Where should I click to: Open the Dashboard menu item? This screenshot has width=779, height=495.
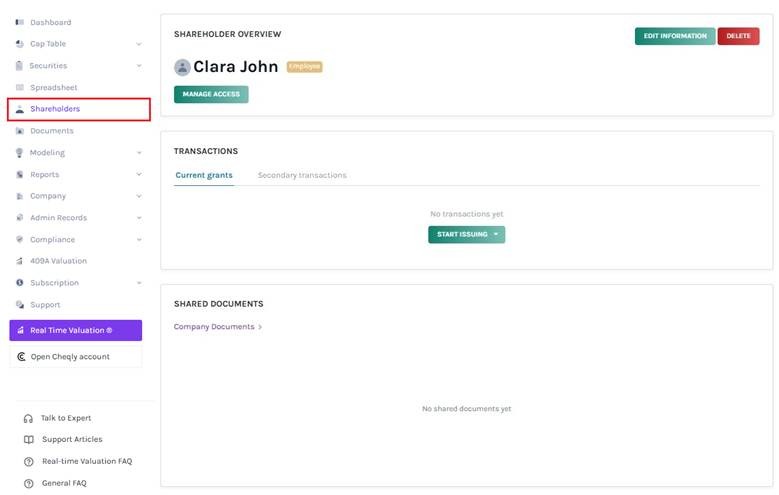(x=51, y=22)
